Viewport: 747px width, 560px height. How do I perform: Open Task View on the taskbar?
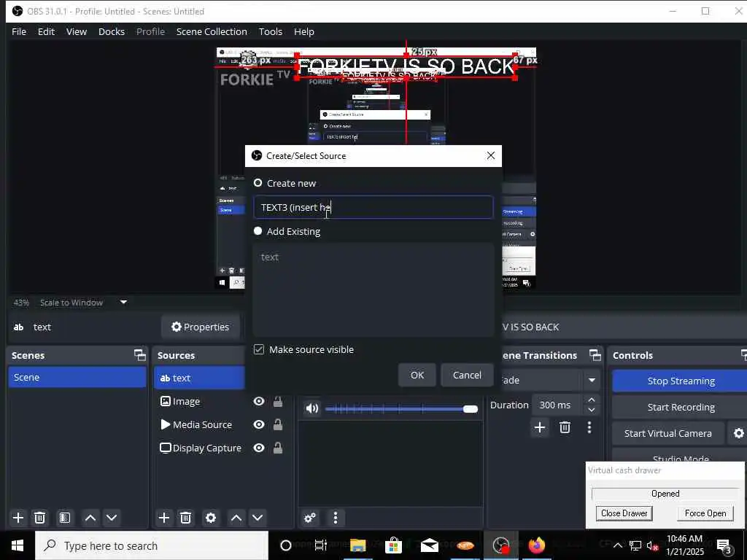tap(321, 545)
